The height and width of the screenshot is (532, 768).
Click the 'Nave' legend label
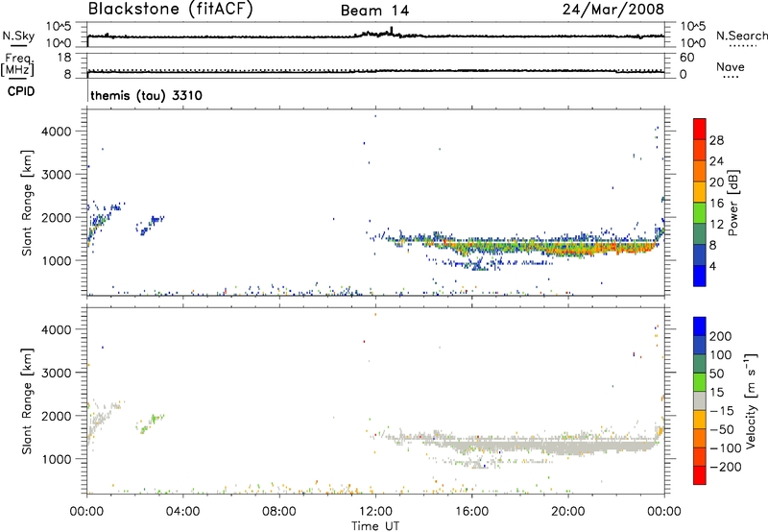(x=731, y=67)
